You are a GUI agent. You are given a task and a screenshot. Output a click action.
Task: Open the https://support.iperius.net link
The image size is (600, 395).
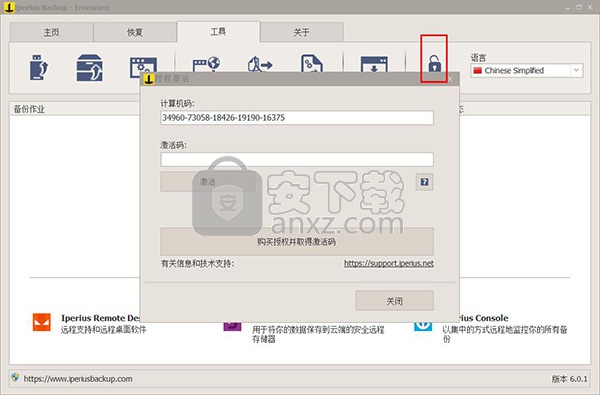[x=389, y=263]
